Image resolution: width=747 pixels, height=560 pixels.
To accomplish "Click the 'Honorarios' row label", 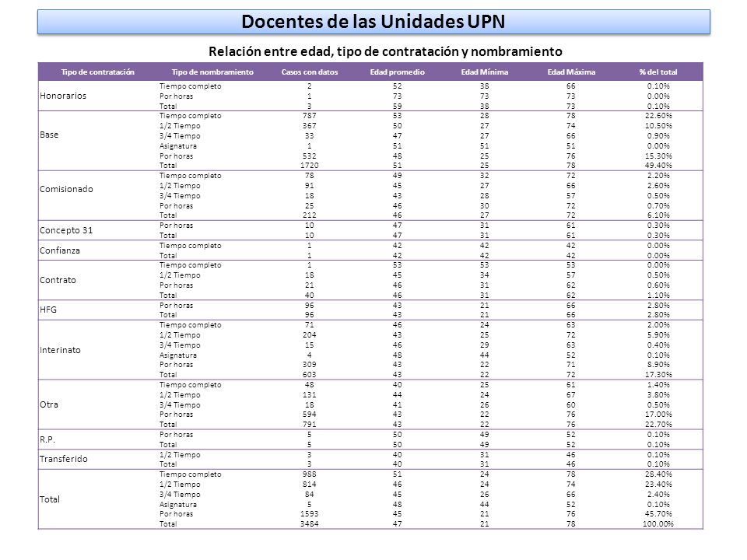I will tap(63, 96).
